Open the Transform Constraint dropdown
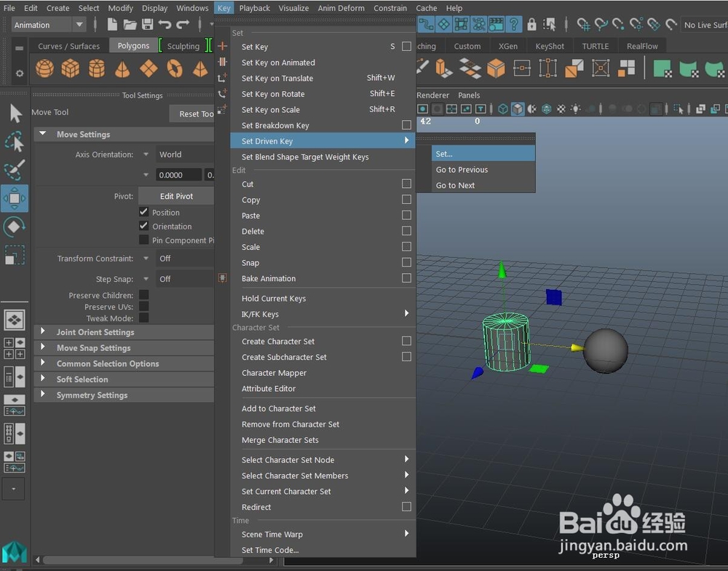 click(185, 259)
